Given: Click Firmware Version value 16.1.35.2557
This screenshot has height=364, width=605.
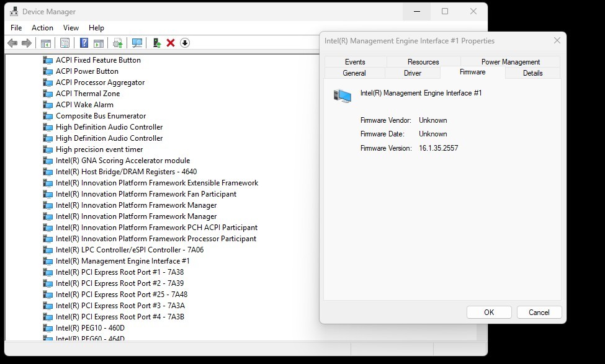Looking at the screenshot, I should click(x=438, y=148).
